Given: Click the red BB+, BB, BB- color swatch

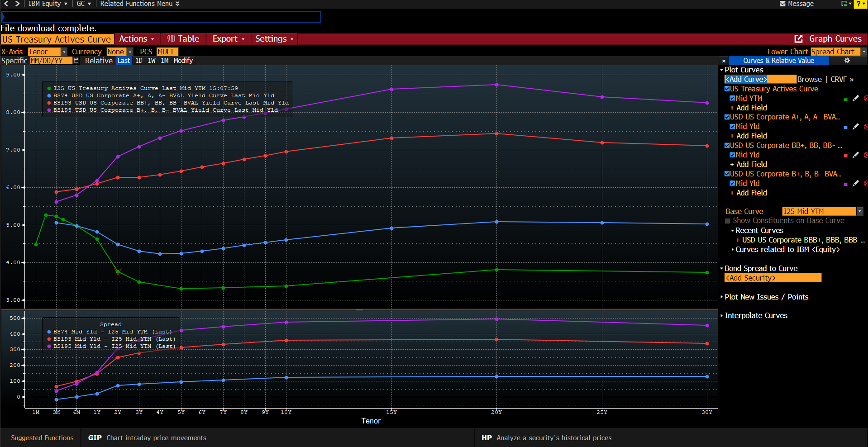Looking at the screenshot, I should tap(845, 156).
